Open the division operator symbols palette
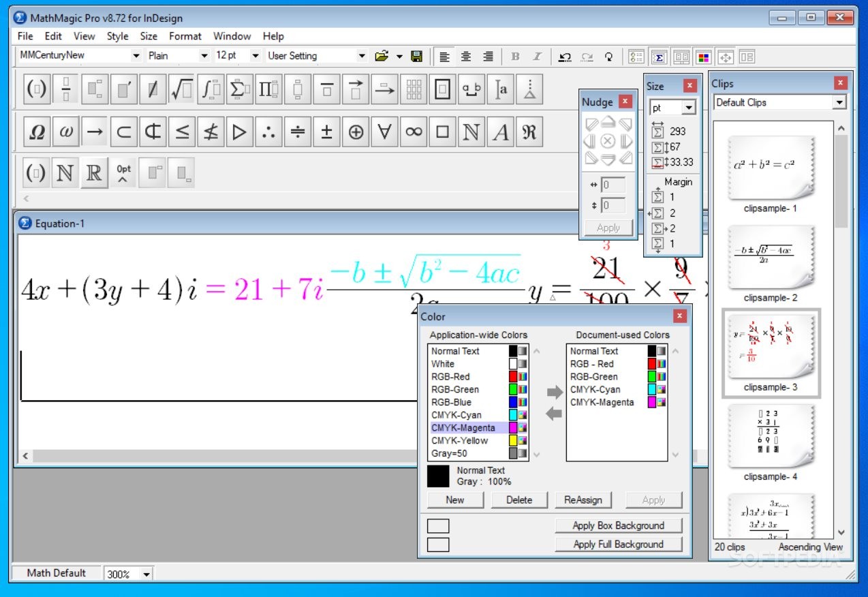This screenshot has width=868, height=597. (x=298, y=132)
